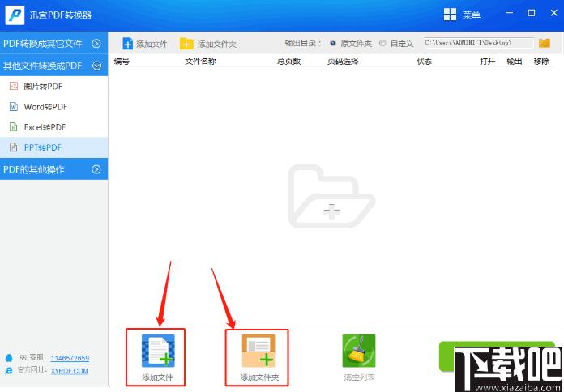The image size is (564, 392).
Task: Click the 添加文件夹 label in top toolbar
Action: [x=217, y=45]
